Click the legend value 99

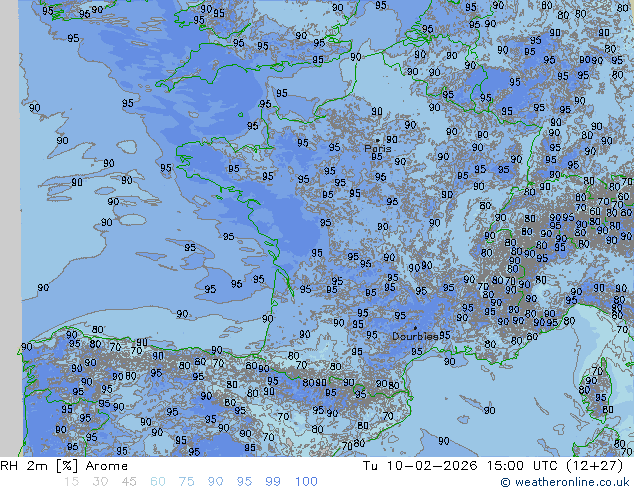[273, 482]
